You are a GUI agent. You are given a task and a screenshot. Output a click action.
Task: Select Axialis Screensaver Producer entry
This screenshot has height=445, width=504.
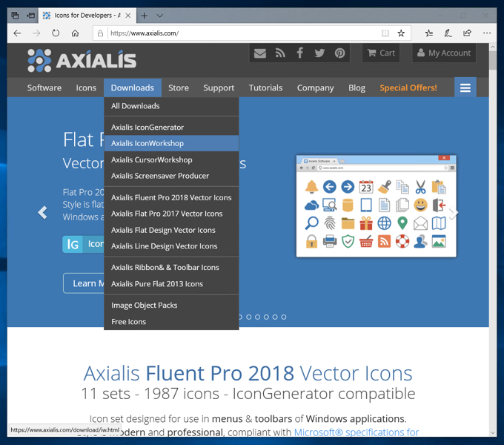click(171, 176)
